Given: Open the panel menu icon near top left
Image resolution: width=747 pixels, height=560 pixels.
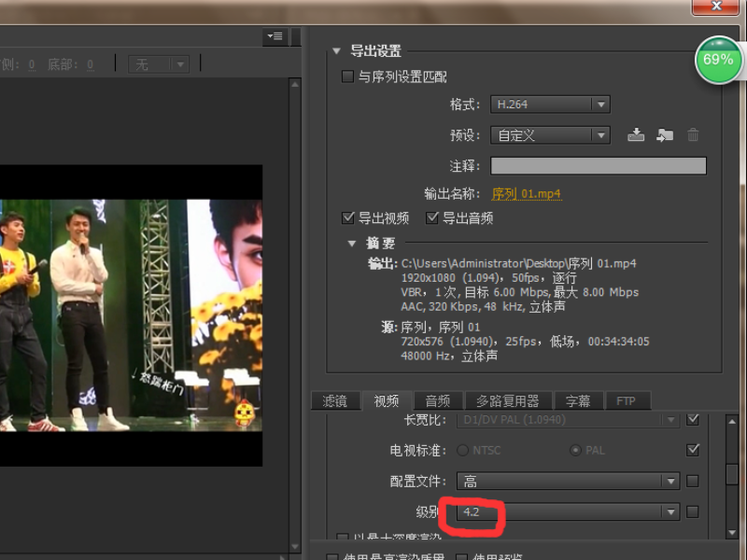Looking at the screenshot, I should pos(274,35).
